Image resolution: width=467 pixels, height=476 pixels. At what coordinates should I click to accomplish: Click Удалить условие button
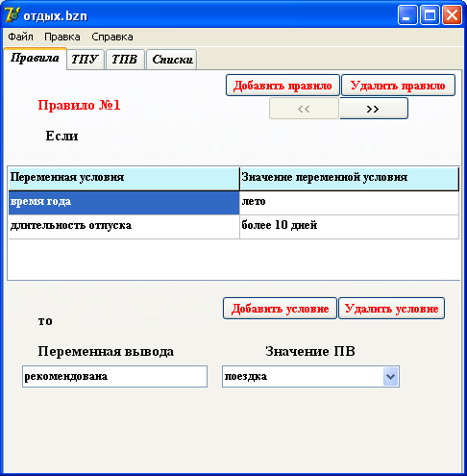pyautogui.click(x=391, y=309)
